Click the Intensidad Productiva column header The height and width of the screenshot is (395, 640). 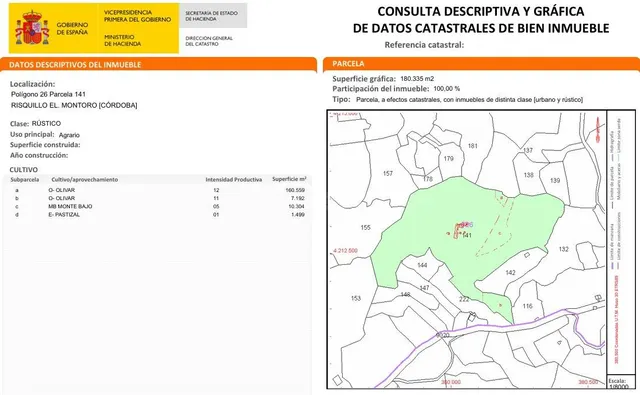pyautogui.click(x=233, y=180)
